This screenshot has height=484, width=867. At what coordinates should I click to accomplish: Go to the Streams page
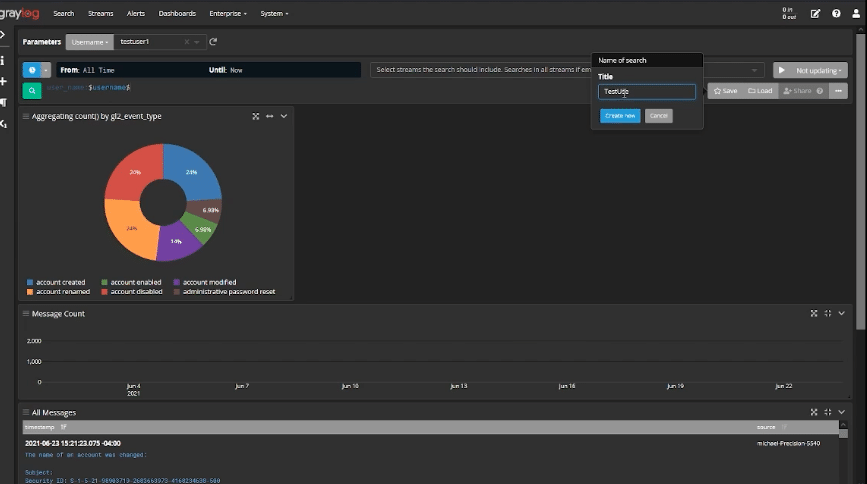[100, 14]
